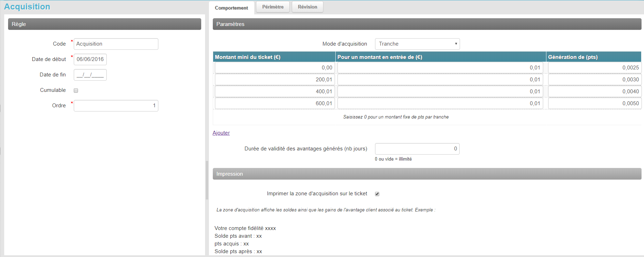The width and height of the screenshot is (644, 257).
Task: Open the Mode d'acquisition dropdown
Action: tap(417, 44)
